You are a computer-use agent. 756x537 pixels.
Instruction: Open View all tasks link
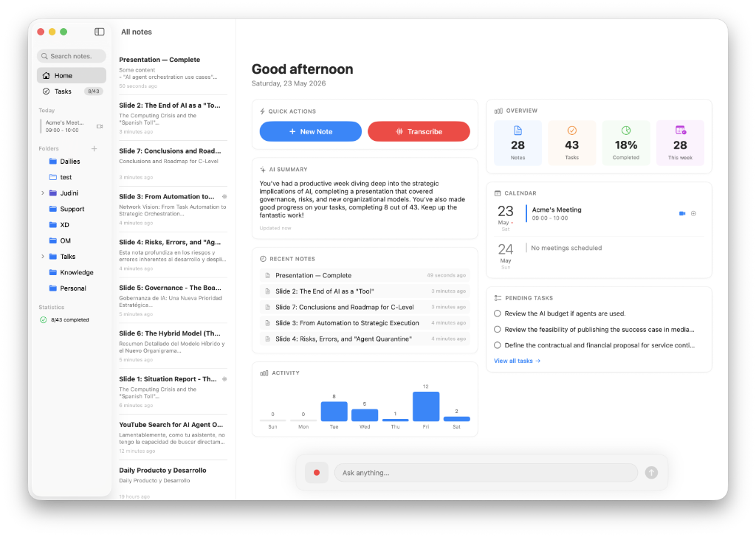click(x=517, y=361)
